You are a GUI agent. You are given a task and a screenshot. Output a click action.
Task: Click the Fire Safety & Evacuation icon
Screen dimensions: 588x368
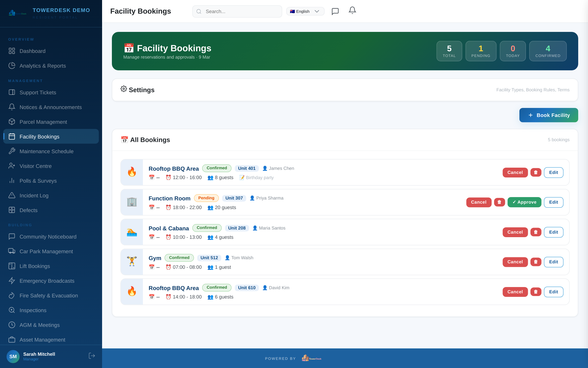12,295
